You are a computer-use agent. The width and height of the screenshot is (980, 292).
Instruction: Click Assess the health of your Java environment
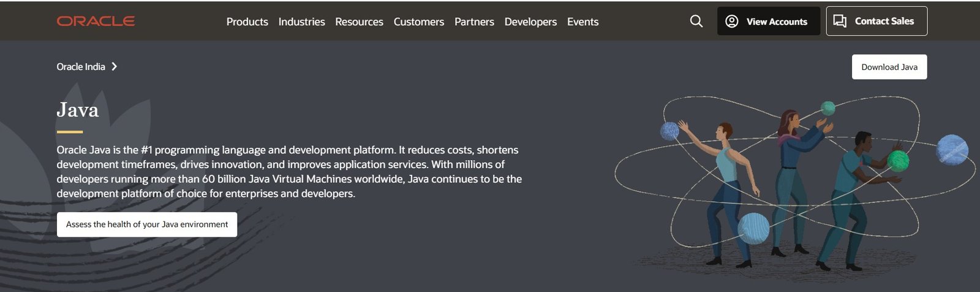(x=147, y=225)
